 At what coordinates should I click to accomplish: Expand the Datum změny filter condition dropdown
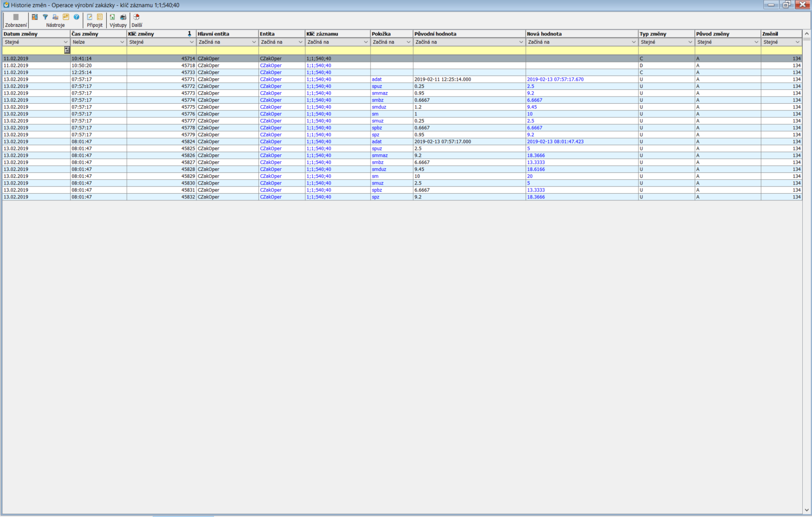pos(66,42)
